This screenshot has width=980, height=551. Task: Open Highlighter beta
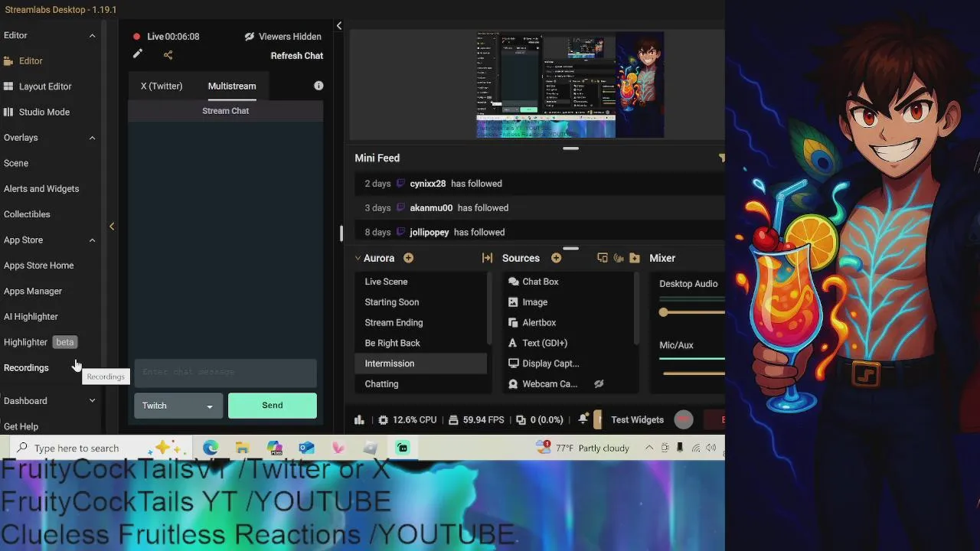pos(39,342)
